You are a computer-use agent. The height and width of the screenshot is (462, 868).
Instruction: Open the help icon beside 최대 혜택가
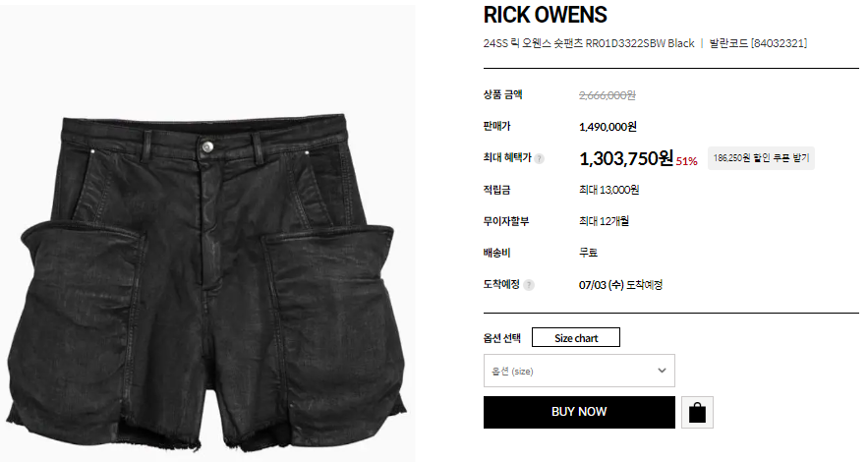[x=539, y=159]
